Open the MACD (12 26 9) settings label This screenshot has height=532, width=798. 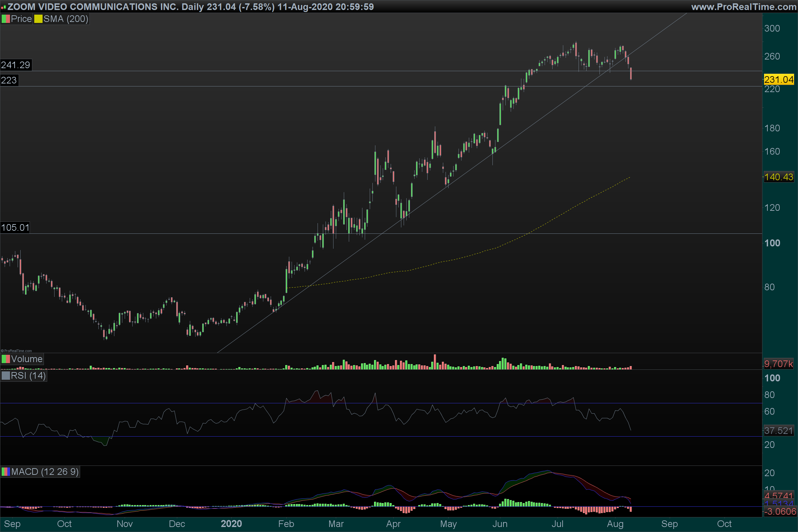pos(45,471)
